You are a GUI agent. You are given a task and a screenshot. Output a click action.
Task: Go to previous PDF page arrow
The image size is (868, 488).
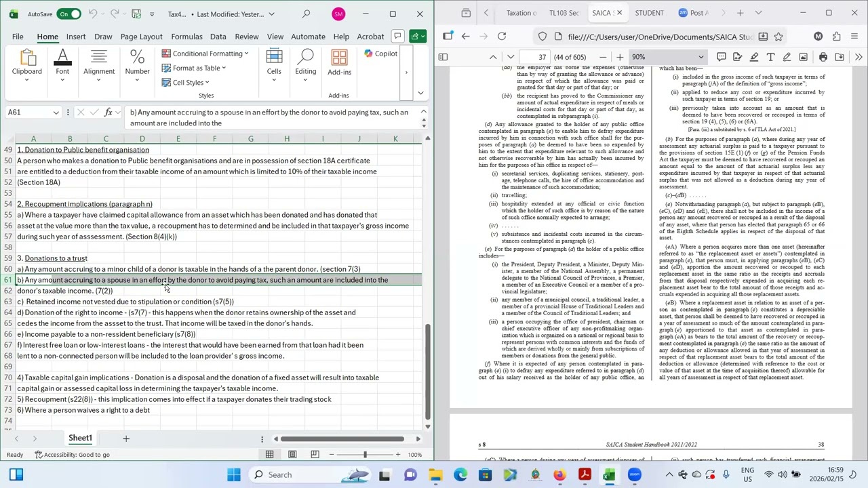[x=493, y=57]
